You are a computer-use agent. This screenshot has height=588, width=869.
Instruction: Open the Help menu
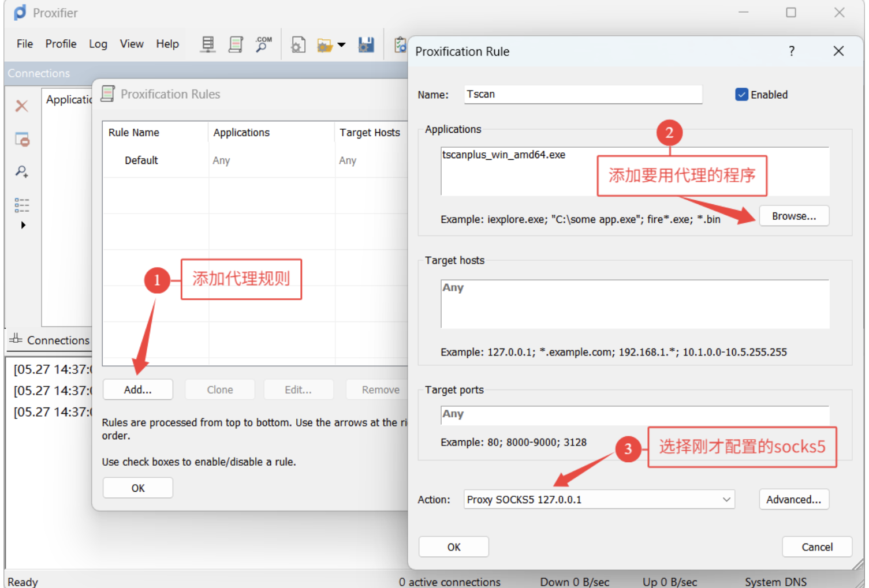pyautogui.click(x=167, y=44)
